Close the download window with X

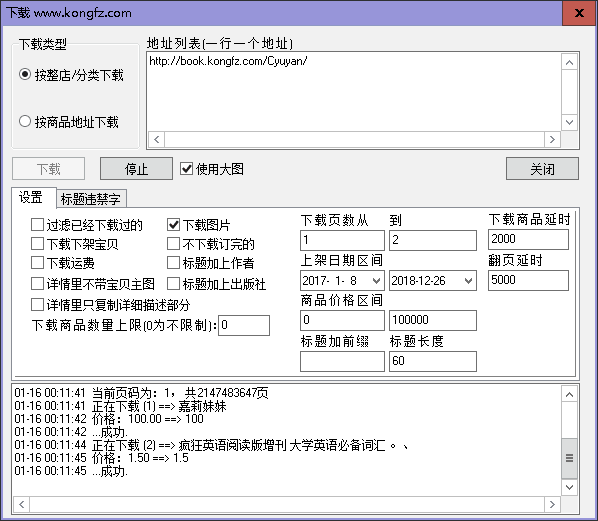579,13
